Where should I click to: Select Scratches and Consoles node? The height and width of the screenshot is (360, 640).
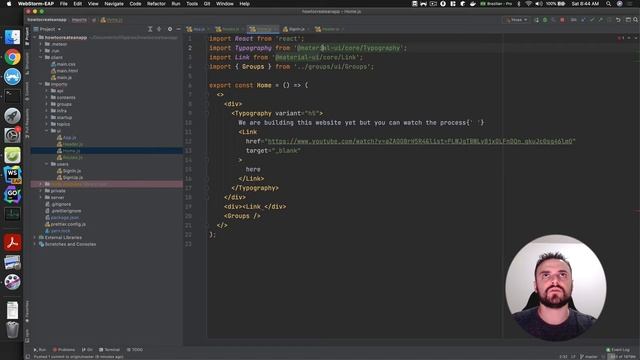tap(67, 244)
